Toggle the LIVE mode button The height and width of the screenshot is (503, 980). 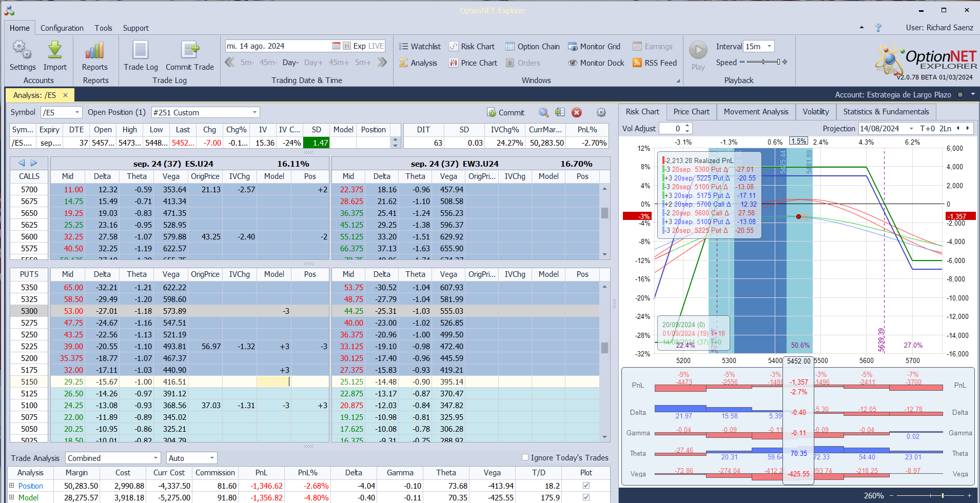tap(376, 46)
